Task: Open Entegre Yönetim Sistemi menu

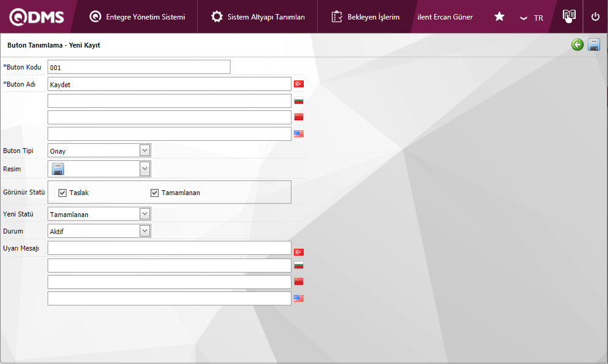Action: point(137,16)
